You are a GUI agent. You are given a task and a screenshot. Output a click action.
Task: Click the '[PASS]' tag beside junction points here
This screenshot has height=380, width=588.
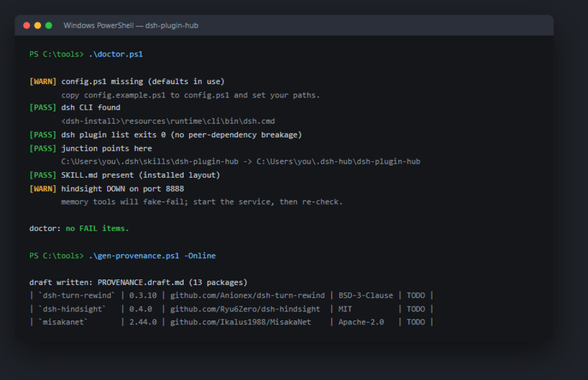pos(43,148)
